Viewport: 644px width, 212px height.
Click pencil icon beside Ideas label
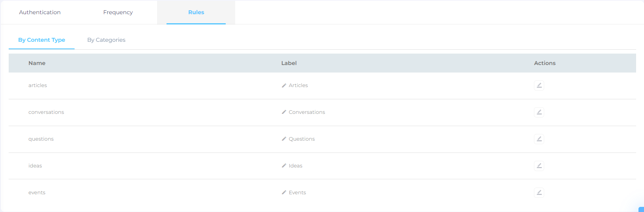click(284, 166)
